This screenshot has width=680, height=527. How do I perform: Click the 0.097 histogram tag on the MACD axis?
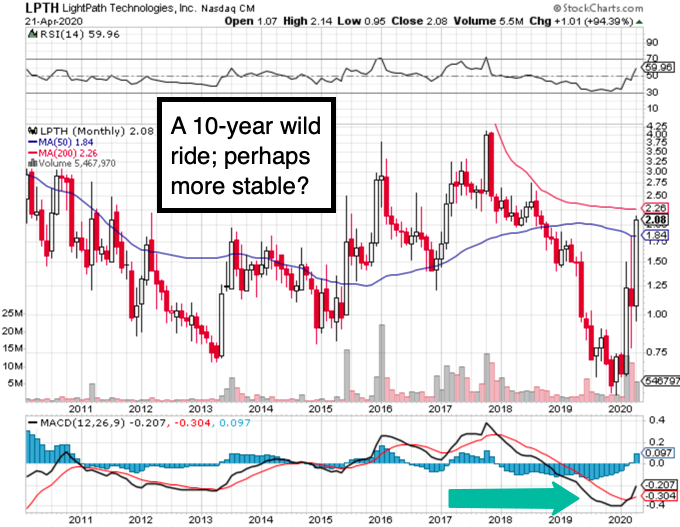coord(659,453)
